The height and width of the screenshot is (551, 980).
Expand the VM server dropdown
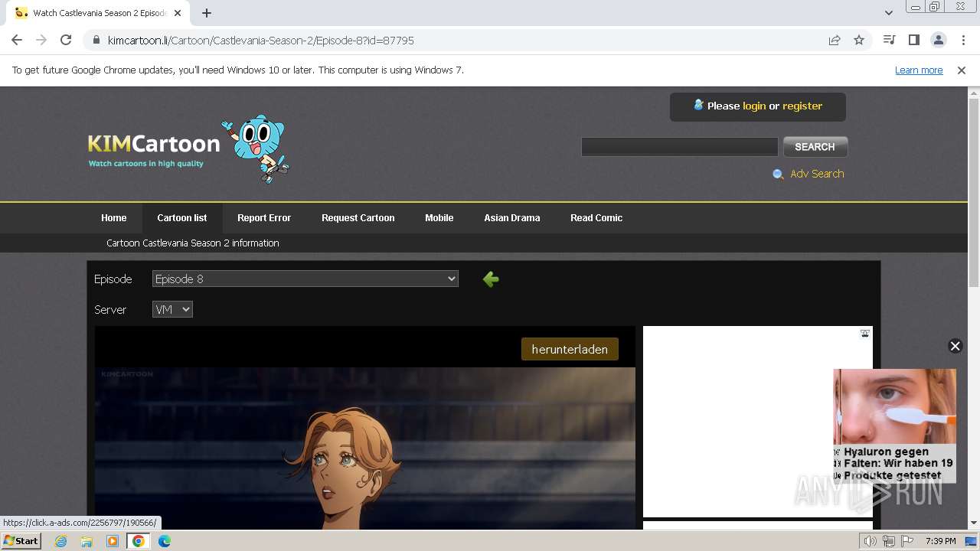(172, 309)
